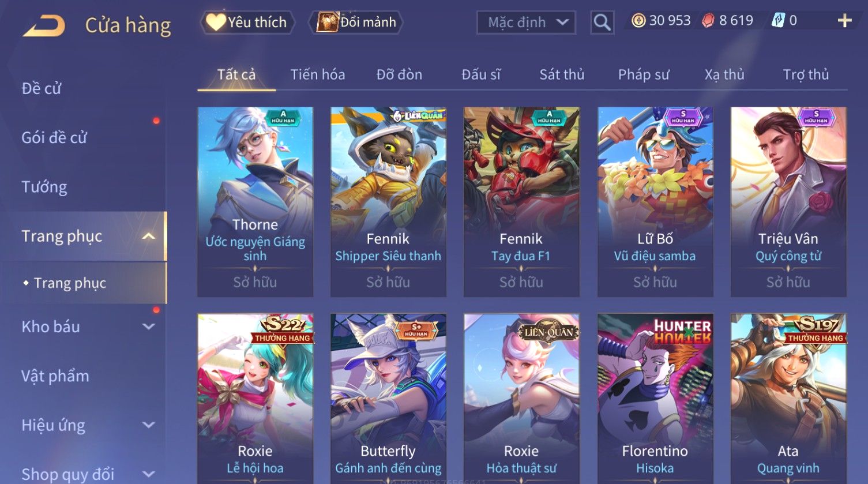This screenshot has height=484, width=868.
Task: Select Florentino Hisoka skin card
Action: 655,398
